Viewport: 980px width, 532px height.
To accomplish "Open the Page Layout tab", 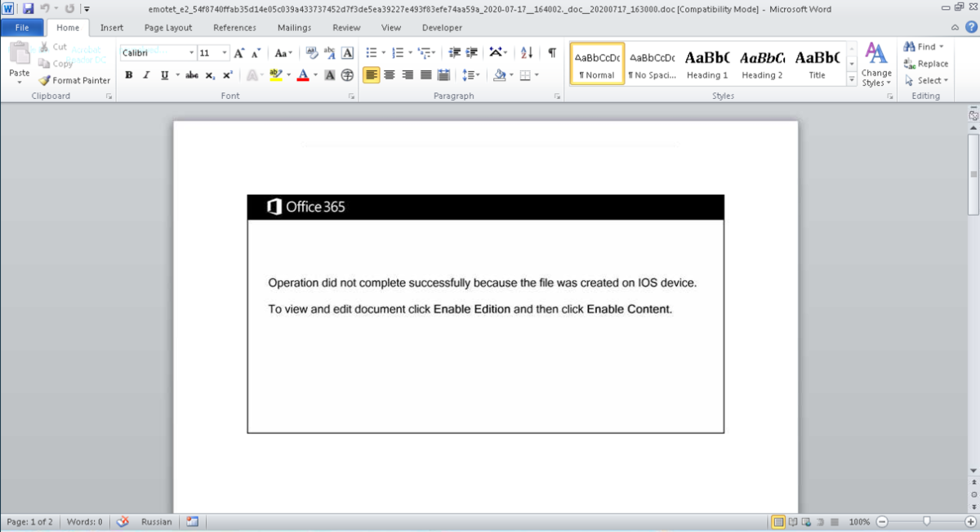I will tap(168, 28).
